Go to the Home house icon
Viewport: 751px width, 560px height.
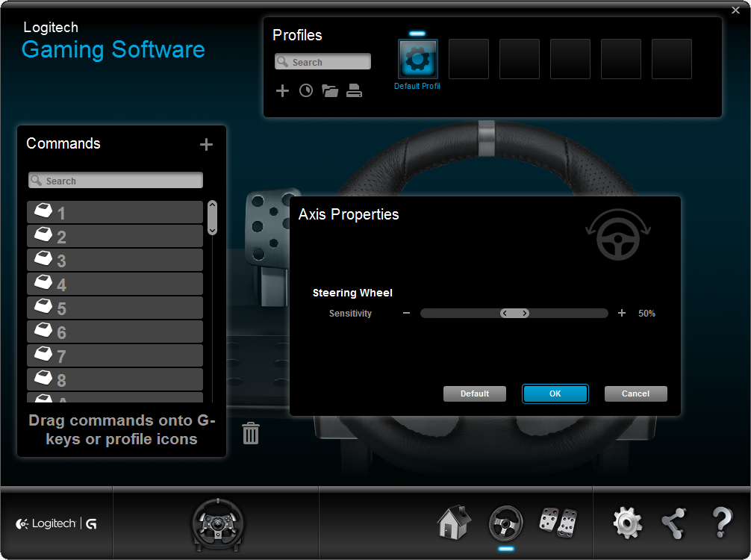coord(454,522)
